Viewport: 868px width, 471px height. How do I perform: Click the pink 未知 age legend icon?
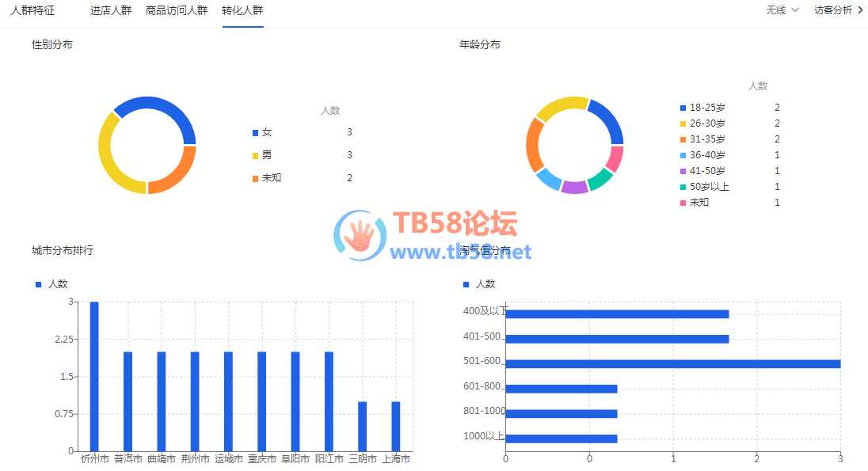click(x=683, y=203)
